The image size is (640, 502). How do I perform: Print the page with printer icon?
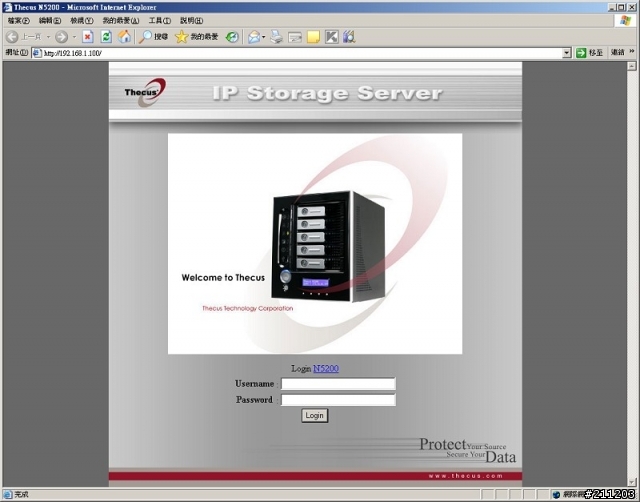click(x=276, y=37)
